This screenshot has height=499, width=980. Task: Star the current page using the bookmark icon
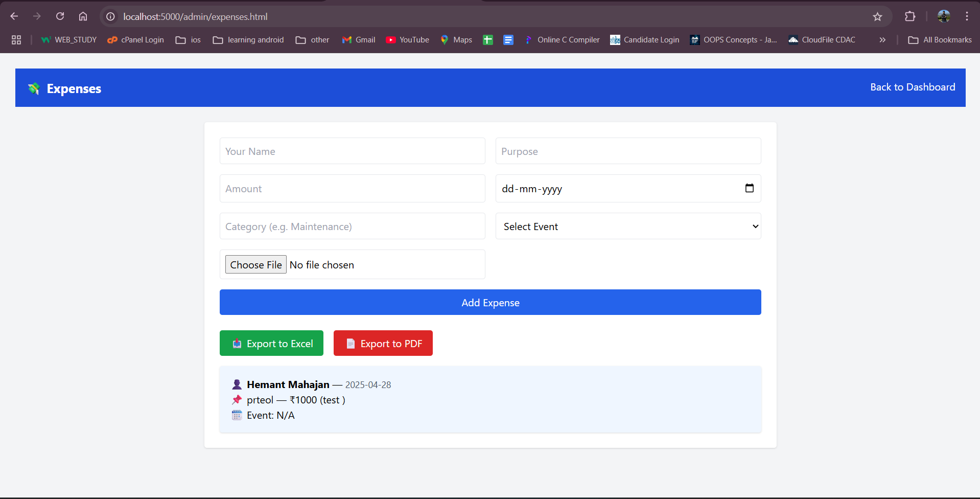point(877,16)
